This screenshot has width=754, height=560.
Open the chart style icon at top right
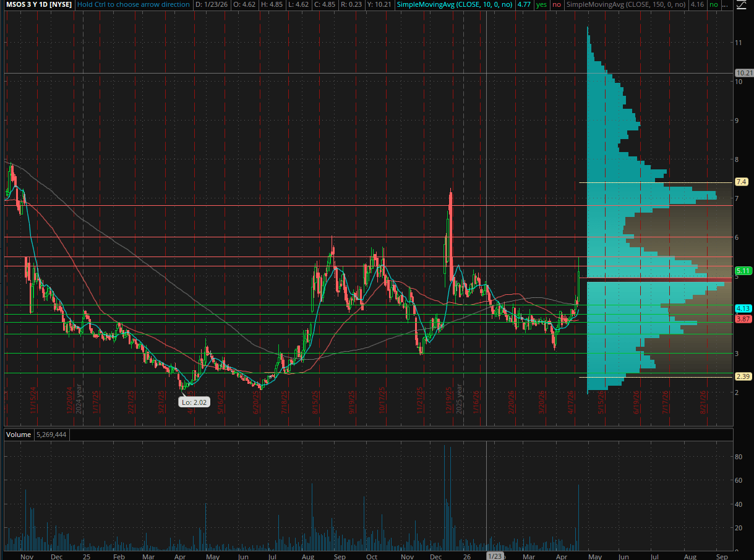click(742, 5)
